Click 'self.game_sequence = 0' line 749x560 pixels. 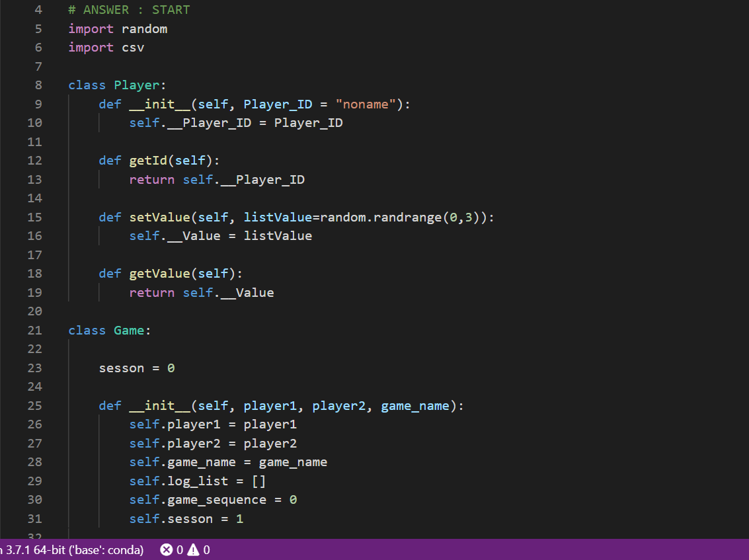(x=213, y=500)
